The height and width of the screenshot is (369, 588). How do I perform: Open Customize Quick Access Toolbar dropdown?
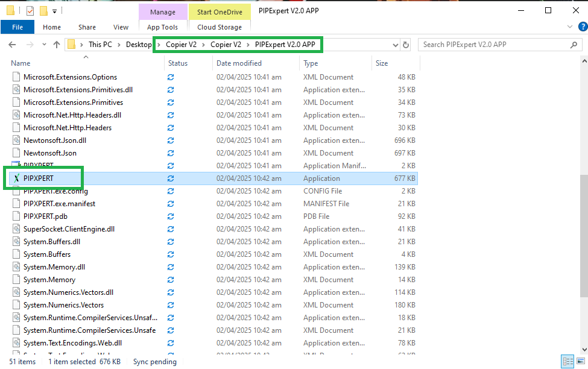[54, 11]
